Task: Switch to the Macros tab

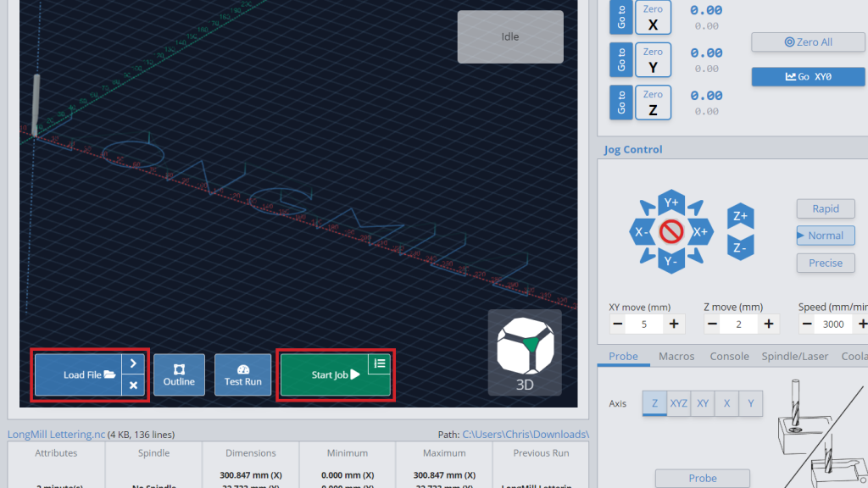Action: (x=676, y=357)
